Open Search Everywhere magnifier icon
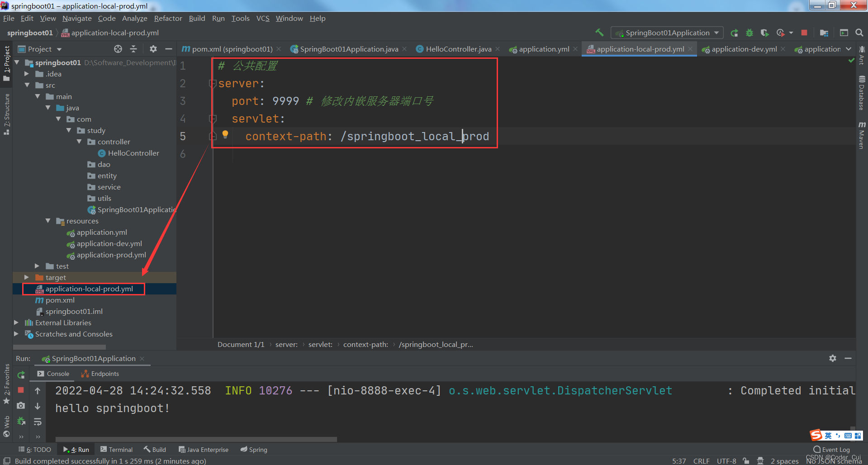868x465 pixels. 859,33
